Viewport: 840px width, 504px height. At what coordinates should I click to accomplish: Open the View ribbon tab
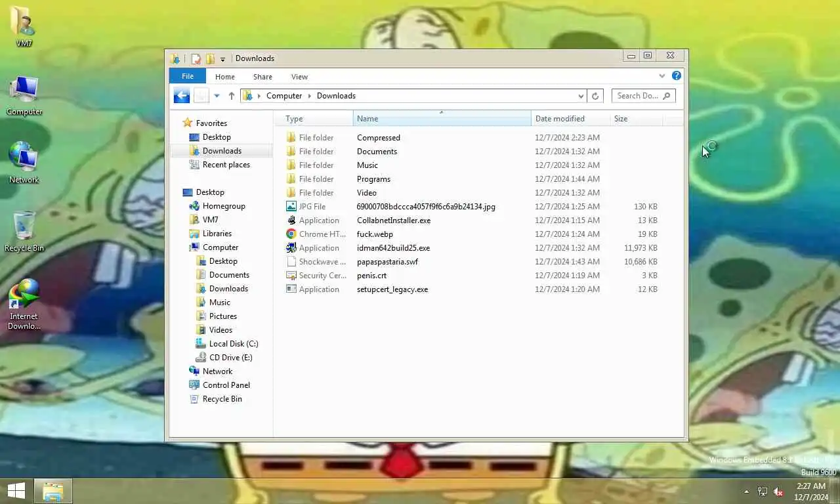299,77
